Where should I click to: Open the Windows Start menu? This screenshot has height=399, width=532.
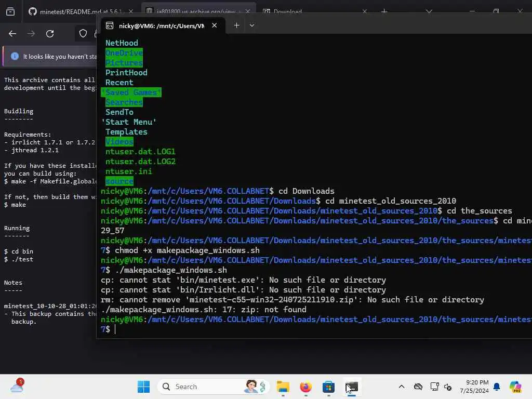click(x=143, y=387)
